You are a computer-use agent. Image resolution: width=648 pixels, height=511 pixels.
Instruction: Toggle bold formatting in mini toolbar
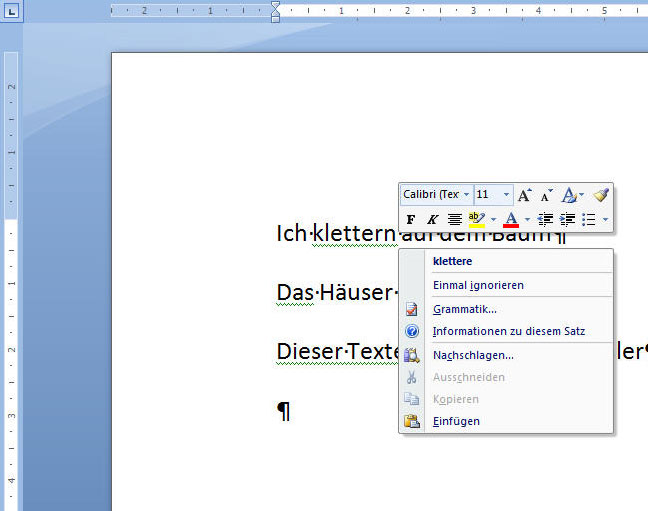[x=411, y=219]
